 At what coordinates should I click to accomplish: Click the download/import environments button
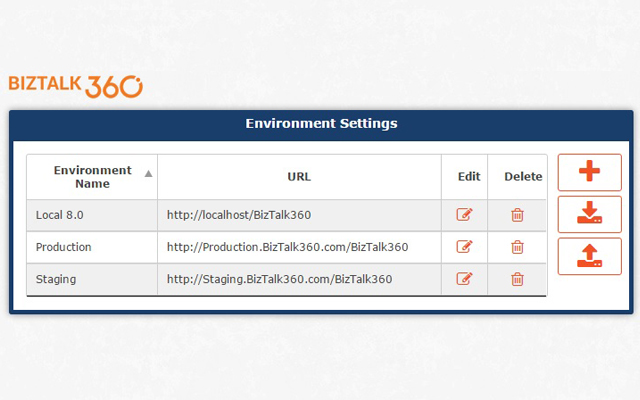point(589,214)
